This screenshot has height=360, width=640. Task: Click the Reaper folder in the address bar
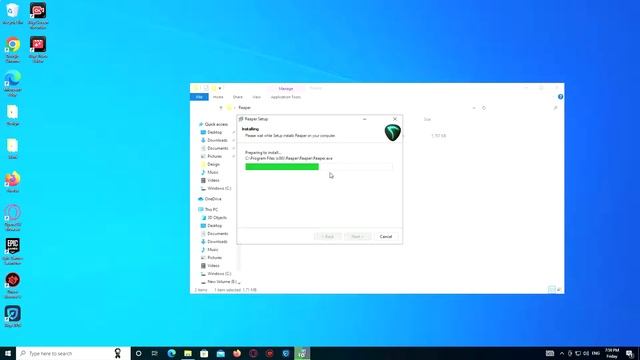(x=244, y=108)
